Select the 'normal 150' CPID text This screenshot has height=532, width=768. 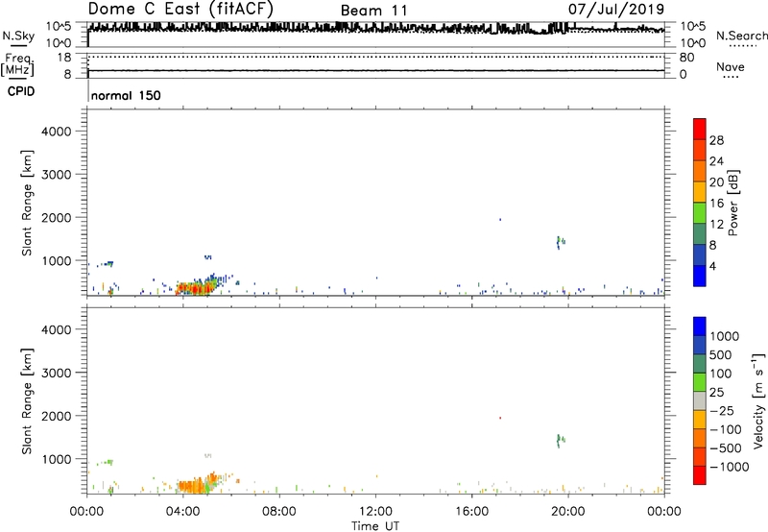tap(126, 95)
